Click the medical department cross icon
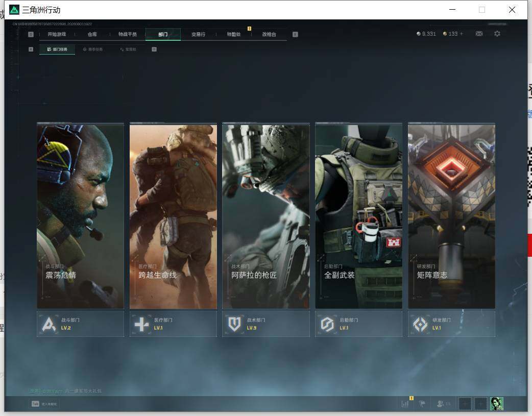This screenshot has width=532, height=416. point(141,325)
